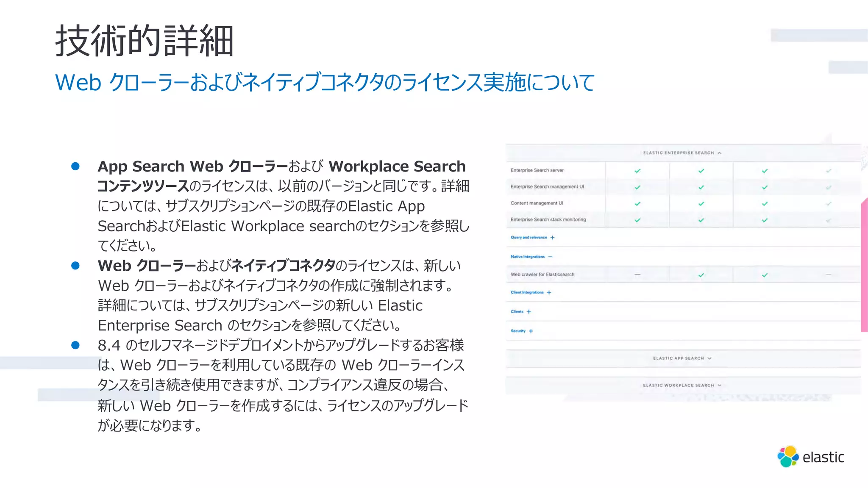Expand the Elastic App Search section
868x488 pixels.
[x=682, y=358]
